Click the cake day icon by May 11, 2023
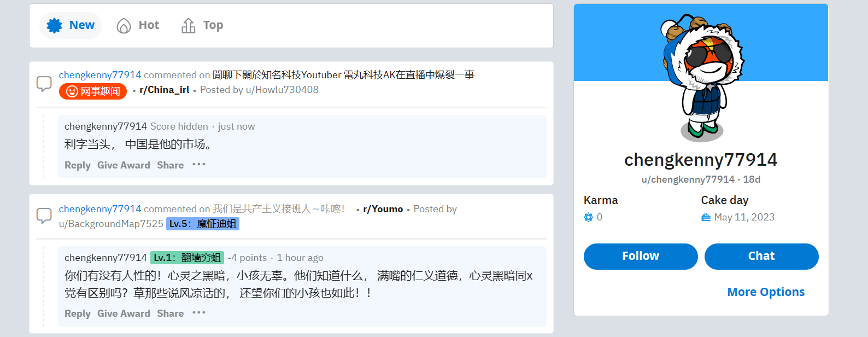The image size is (868, 337). pyautogui.click(x=706, y=217)
